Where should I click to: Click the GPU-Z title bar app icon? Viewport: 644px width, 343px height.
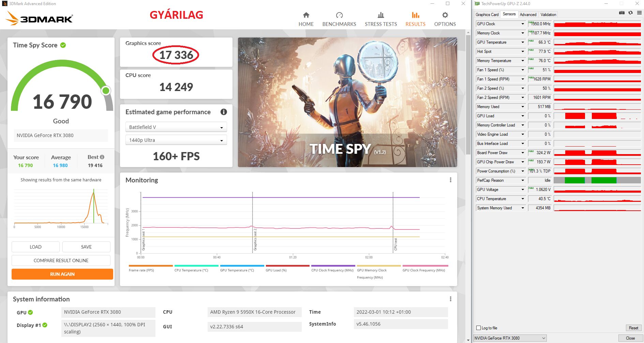coord(477,4)
